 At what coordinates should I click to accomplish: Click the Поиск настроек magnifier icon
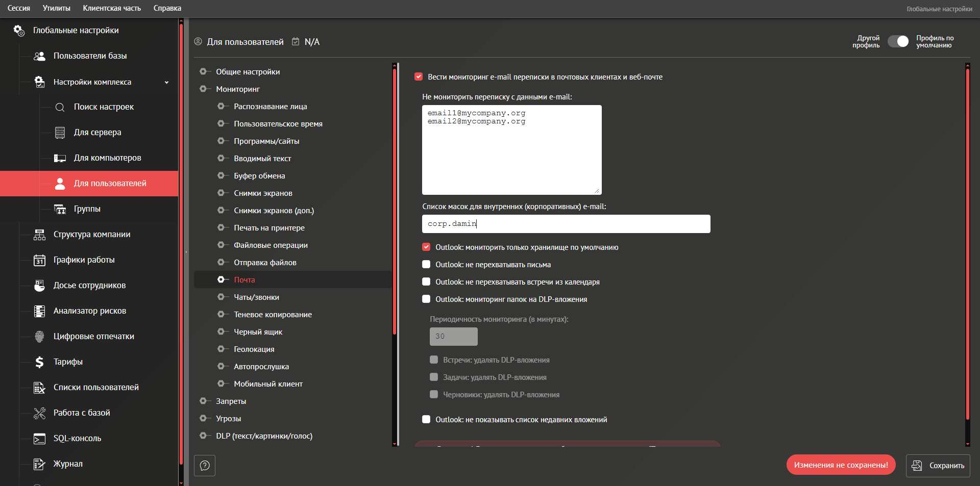click(60, 107)
